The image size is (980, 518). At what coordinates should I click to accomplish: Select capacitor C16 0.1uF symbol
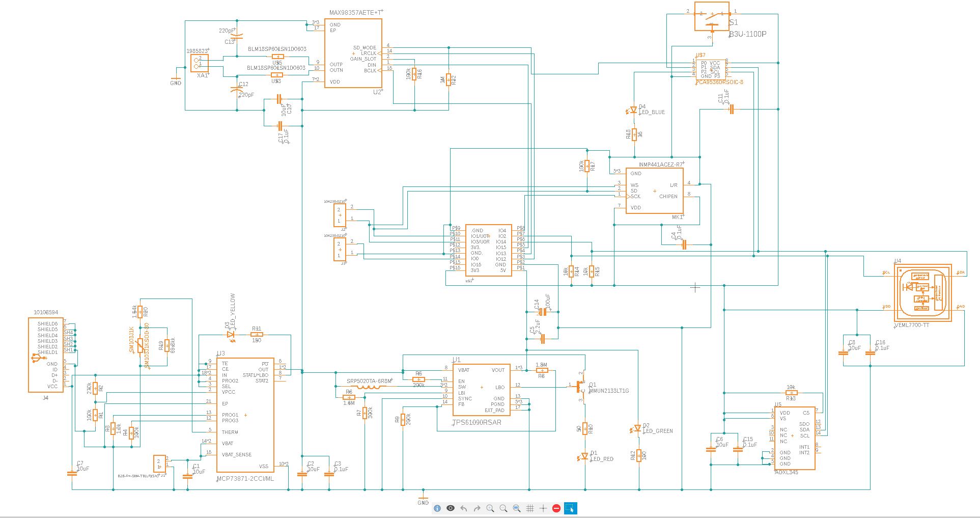click(x=871, y=352)
